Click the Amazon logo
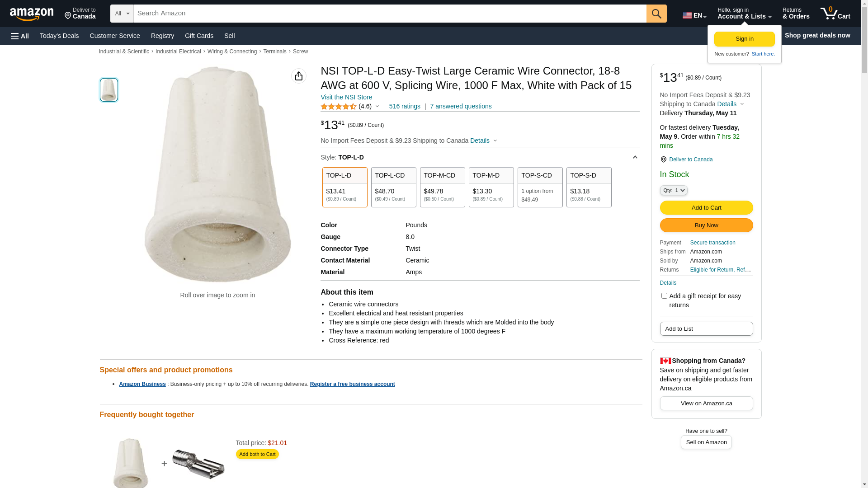 coord(32,14)
